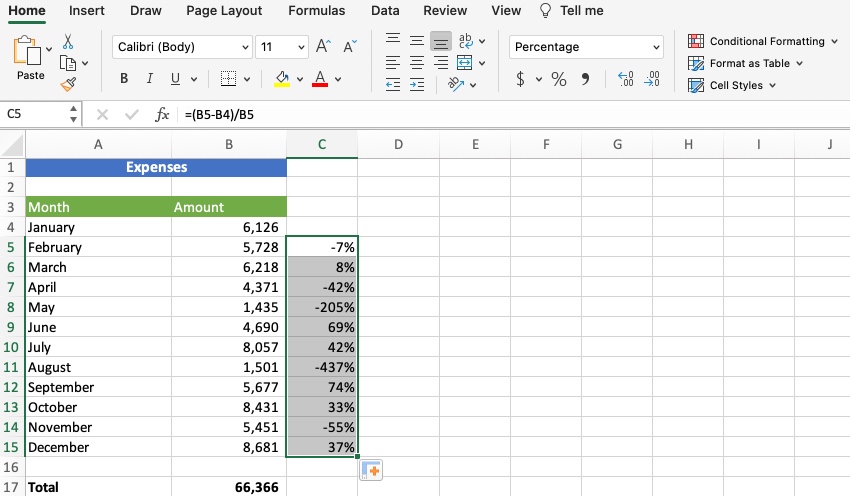The image size is (850, 496).
Task: Increase font size with larger A icon
Action: click(x=324, y=47)
